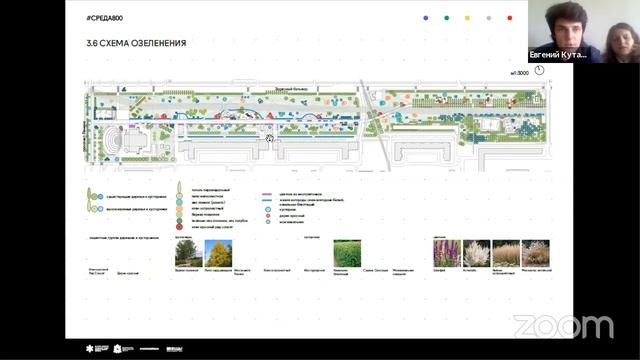Click the red dot in the slide header

(509, 18)
